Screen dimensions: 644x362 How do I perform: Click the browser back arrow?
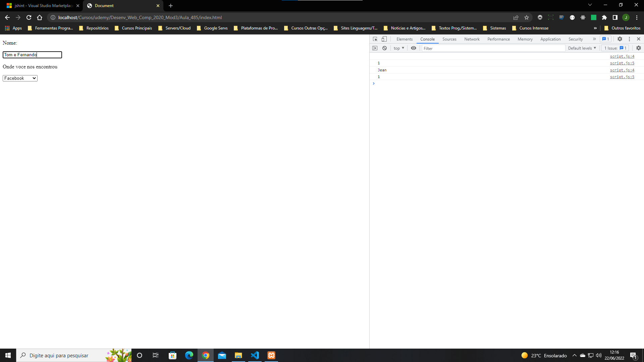coord(7,17)
